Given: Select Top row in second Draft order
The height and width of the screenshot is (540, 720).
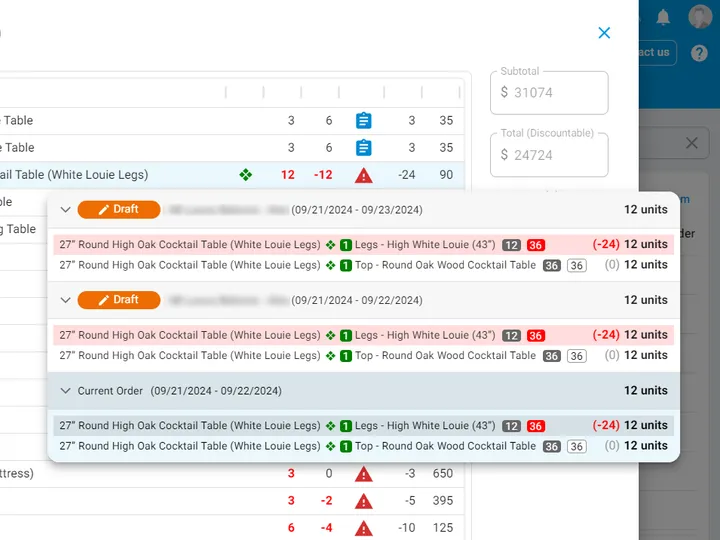Looking at the screenshot, I should (364, 355).
